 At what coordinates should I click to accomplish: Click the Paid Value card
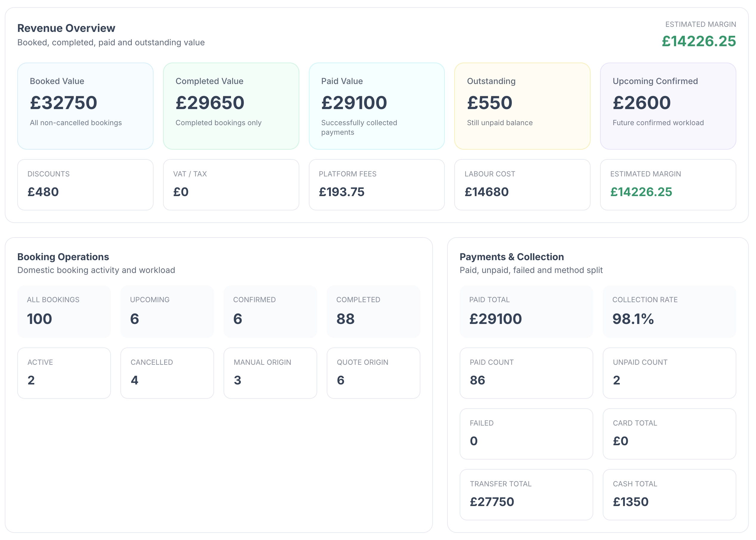point(376,106)
